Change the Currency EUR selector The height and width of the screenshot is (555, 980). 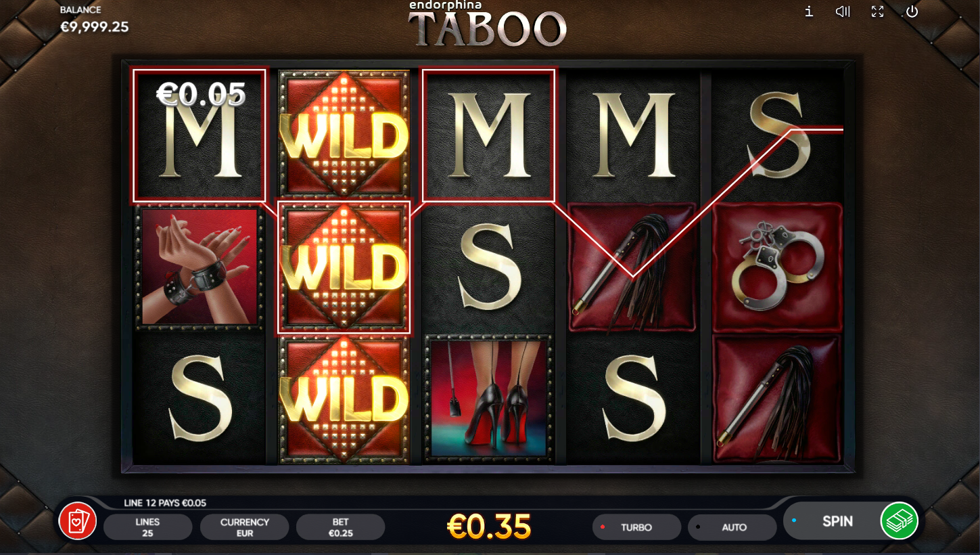click(x=244, y=527)
